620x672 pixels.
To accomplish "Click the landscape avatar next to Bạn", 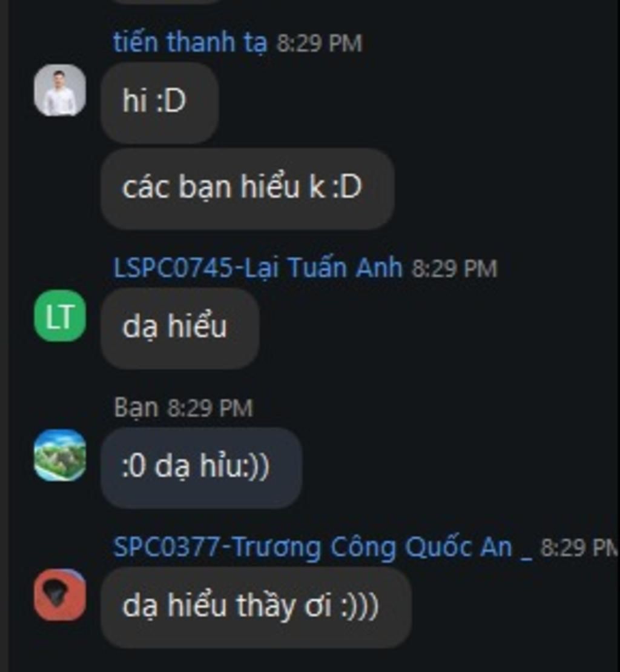I will pyautogui.click(x=60, y=455).
